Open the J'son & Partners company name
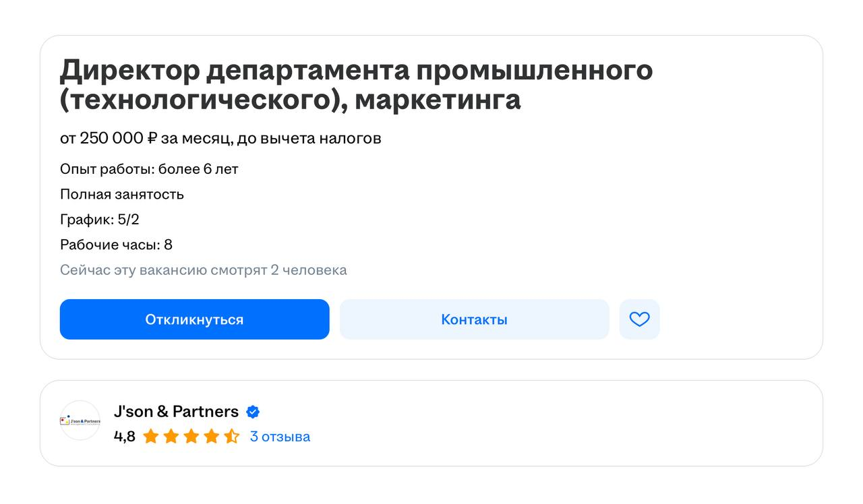The height and width of the screenshot is (504, 863). [x=176, y=412]
